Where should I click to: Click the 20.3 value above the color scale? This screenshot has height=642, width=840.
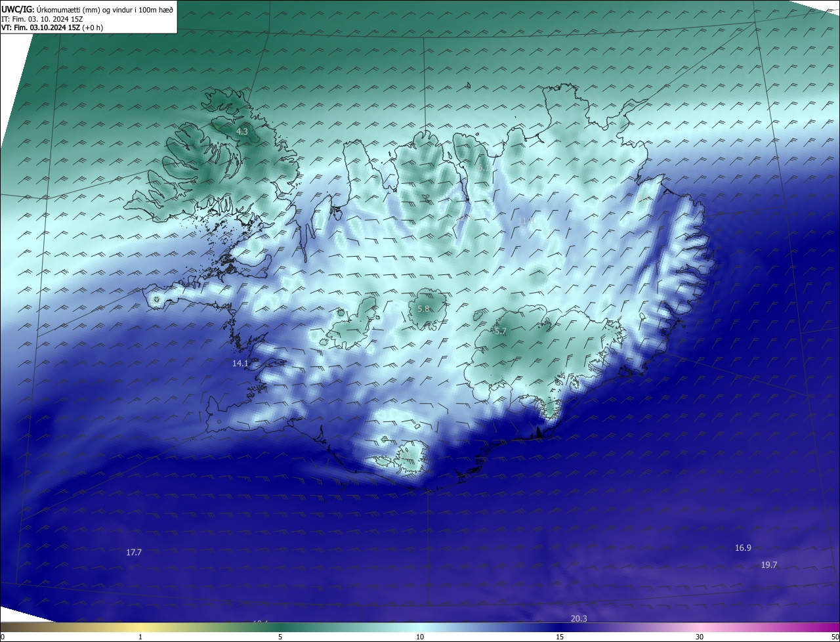click(579, 619)
